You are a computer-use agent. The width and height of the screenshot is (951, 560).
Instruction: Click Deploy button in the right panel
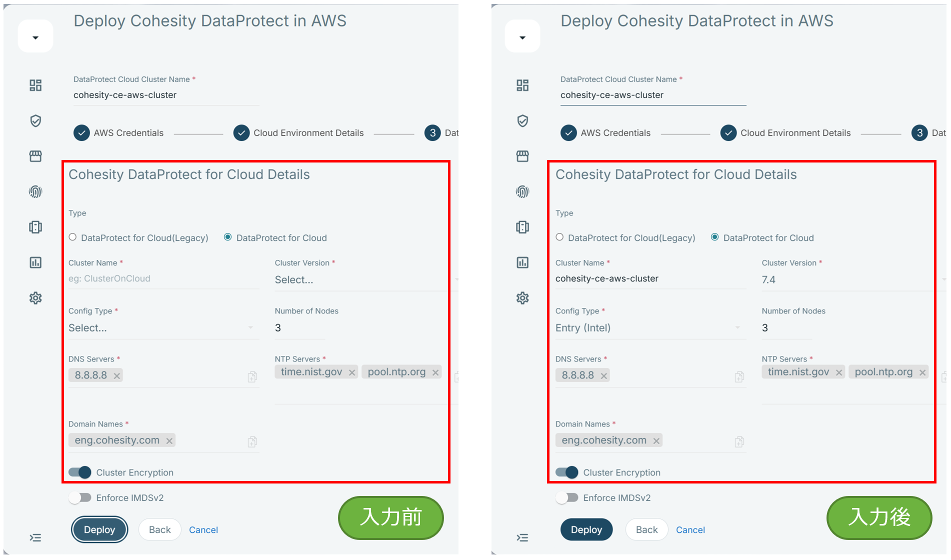[x=586, y=529]
